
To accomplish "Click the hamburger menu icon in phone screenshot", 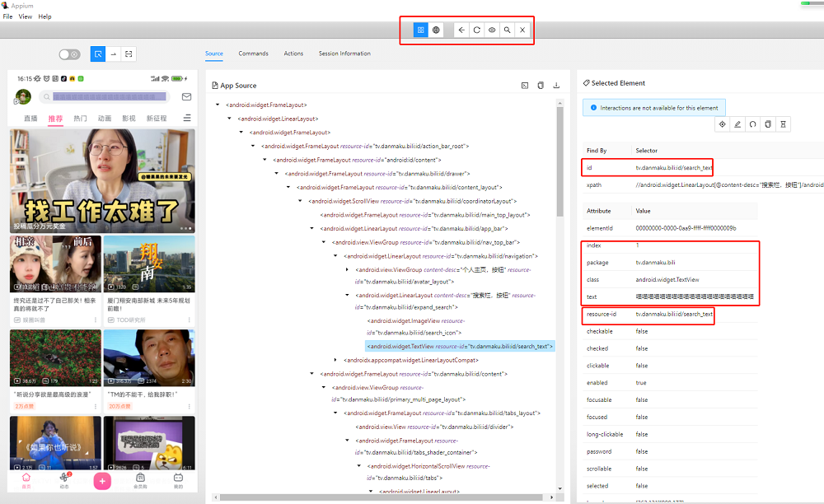I will [x=187, y=118].
